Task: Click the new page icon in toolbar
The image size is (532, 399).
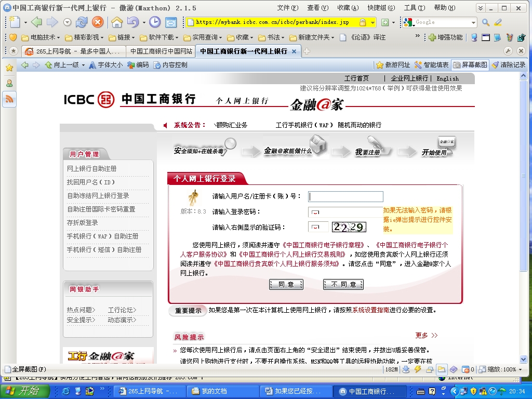Action: click(15, 22)
